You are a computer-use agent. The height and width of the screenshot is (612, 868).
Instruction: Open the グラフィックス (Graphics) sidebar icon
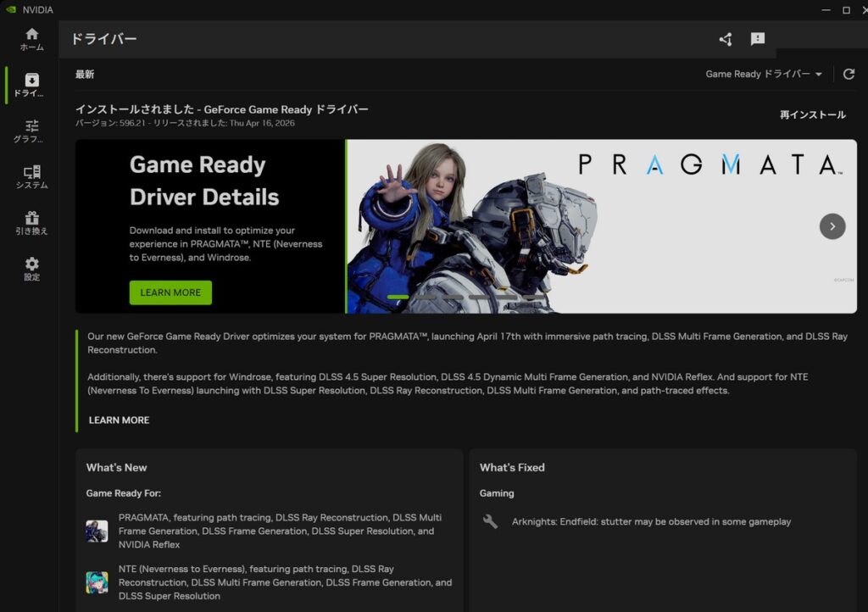31,131
